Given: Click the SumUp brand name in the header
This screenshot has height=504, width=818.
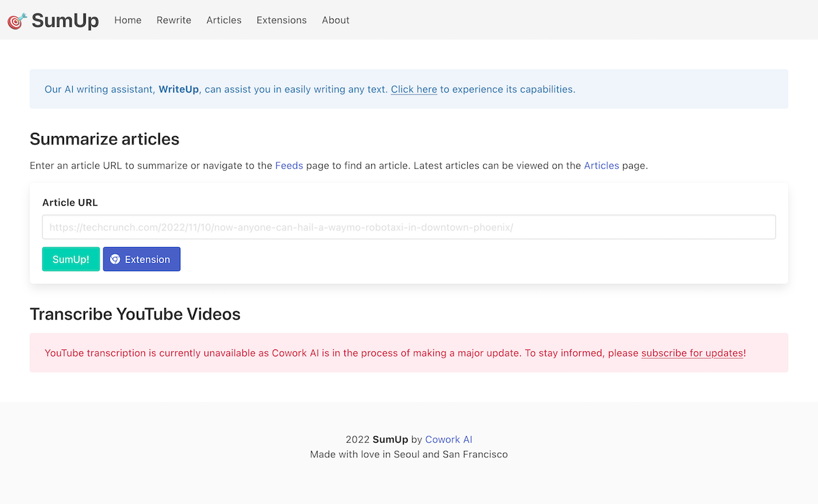Looking at the screenshot, I should [65, 20].
